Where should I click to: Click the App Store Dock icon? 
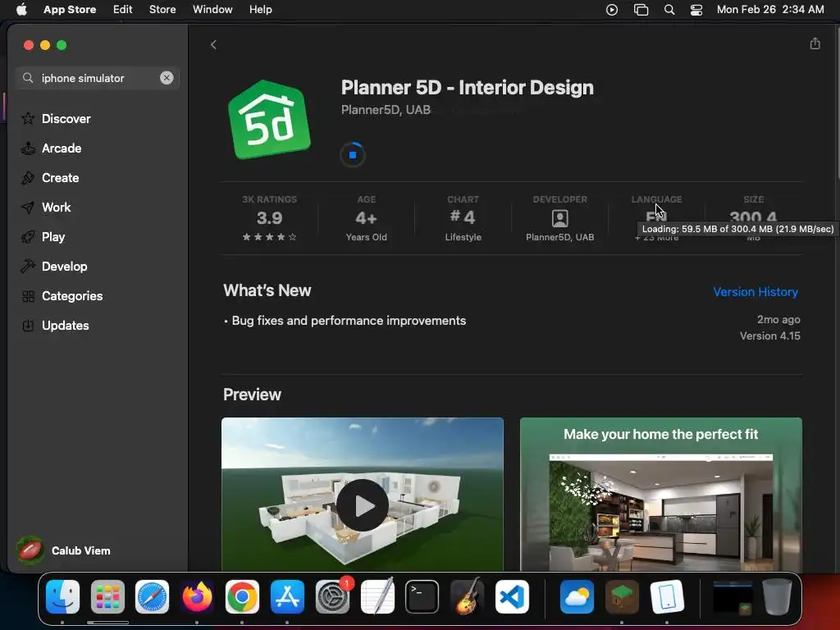point(287,596)
